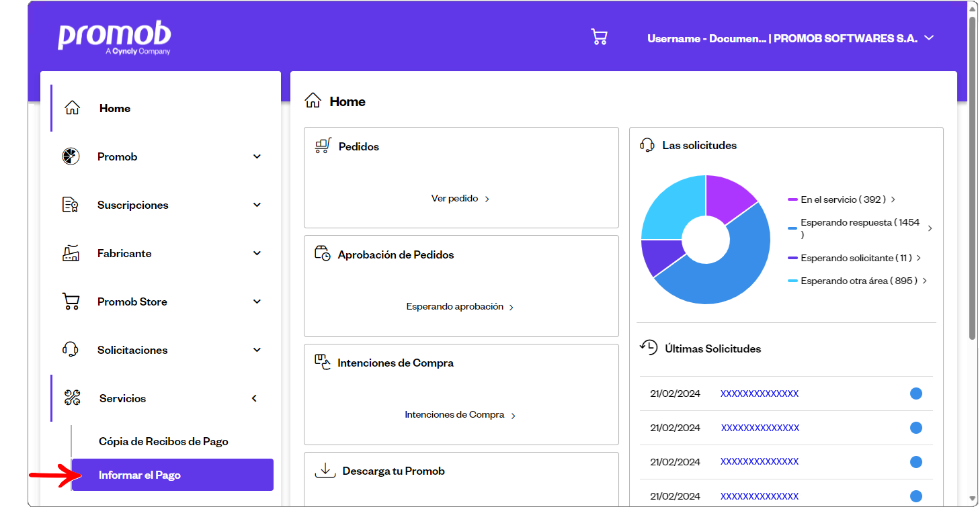Click the Servicios sidebar label
980x509 pixels.
(122, 398)
